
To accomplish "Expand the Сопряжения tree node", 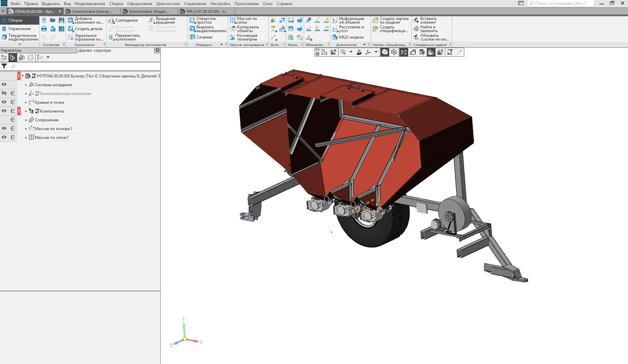I will click(26, 120).
